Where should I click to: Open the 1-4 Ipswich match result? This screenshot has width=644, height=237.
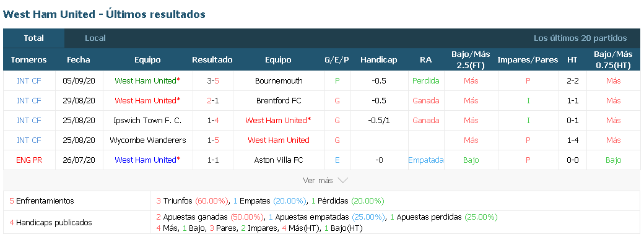(213, 120)
